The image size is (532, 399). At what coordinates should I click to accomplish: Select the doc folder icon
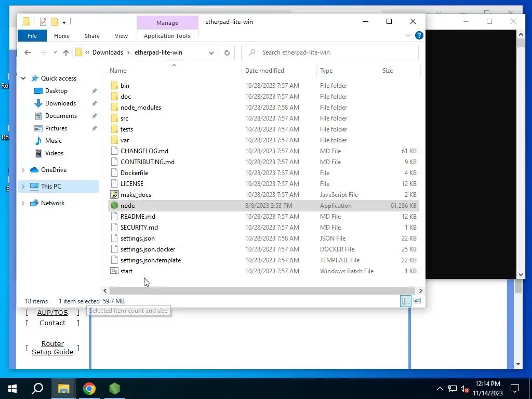[114, 96]
